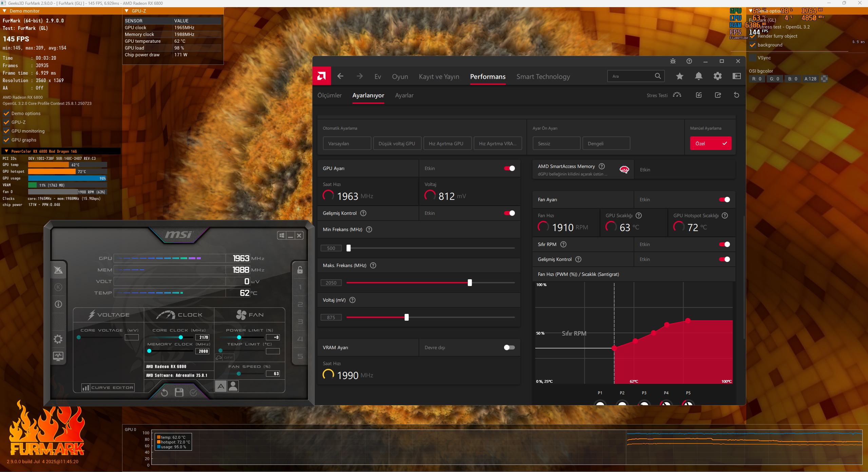Viewport: 868px width, 472px height.
Task: Toggle Gelişmiş Kontrol switch under Fan Ayarı
Action: click(x=724, y=260)
